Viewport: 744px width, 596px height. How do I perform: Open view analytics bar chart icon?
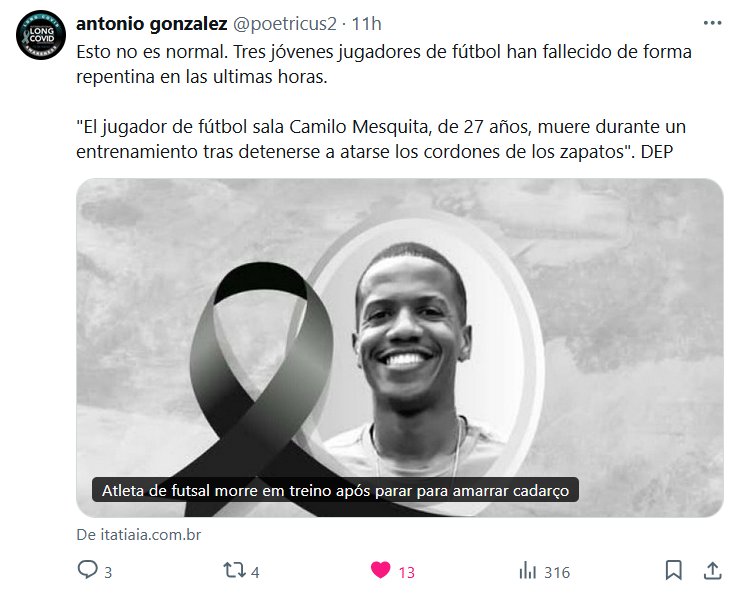click(x=527, y=570)
